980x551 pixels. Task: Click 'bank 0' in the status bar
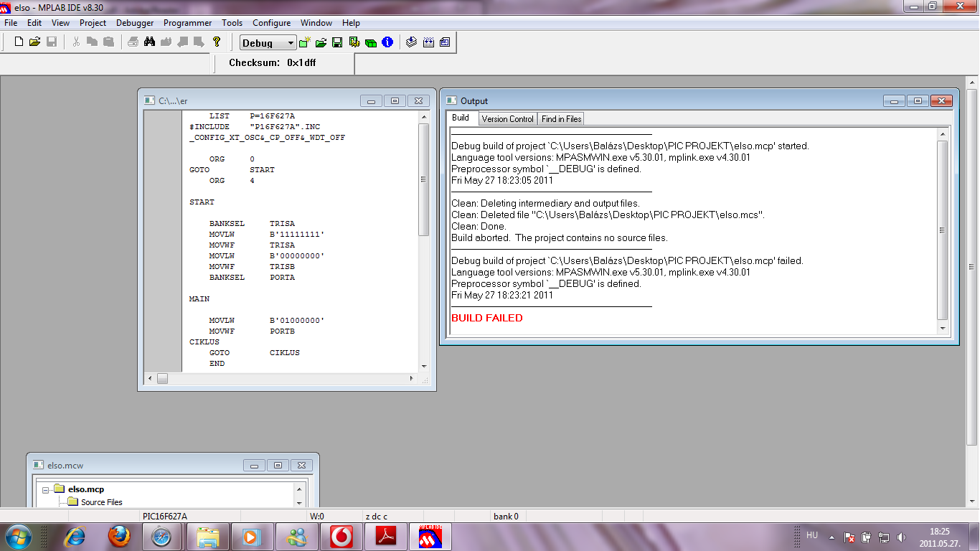pyautogui.click(x=506, y=516)
